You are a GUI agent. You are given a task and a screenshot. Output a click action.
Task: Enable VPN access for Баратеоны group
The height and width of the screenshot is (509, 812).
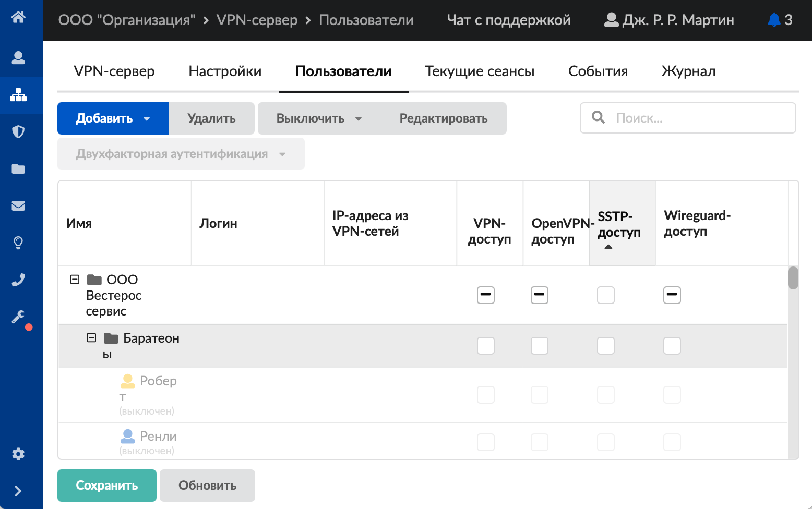(x=485, y=346)
